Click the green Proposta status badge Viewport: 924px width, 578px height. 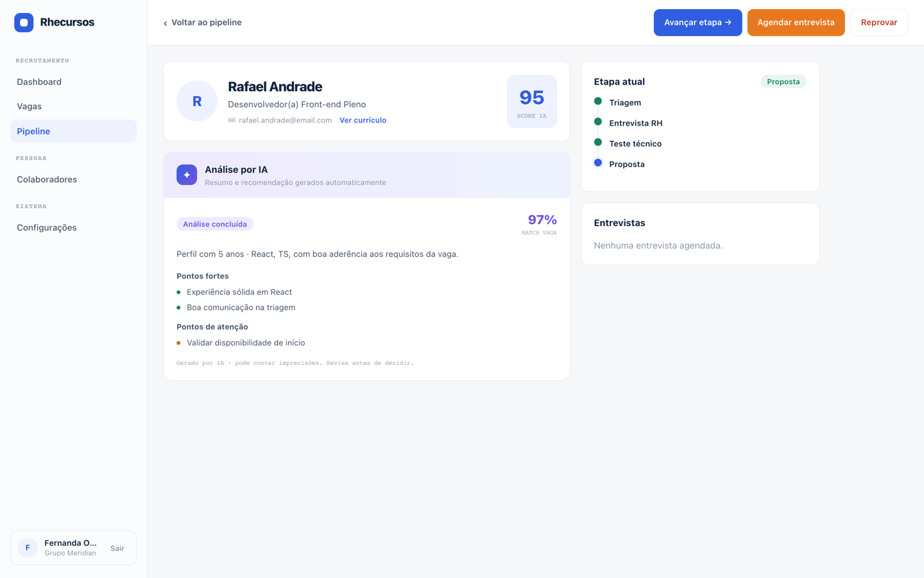(783, 82)
